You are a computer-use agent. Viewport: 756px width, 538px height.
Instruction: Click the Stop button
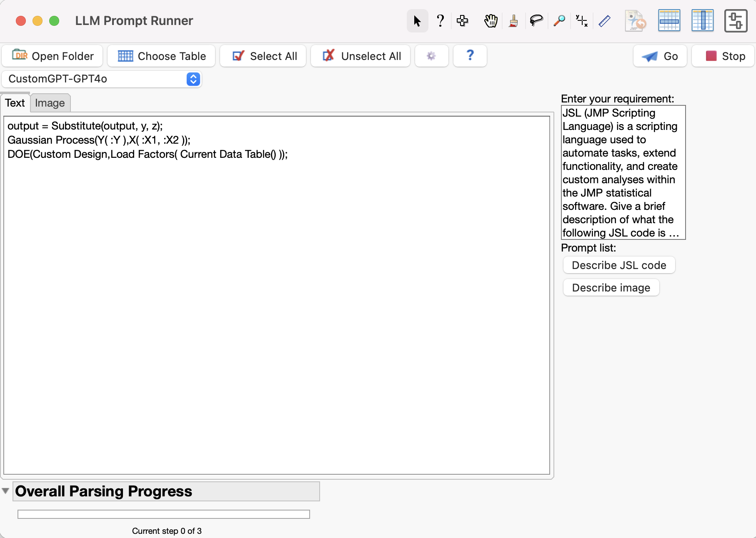tap(723, 56)
